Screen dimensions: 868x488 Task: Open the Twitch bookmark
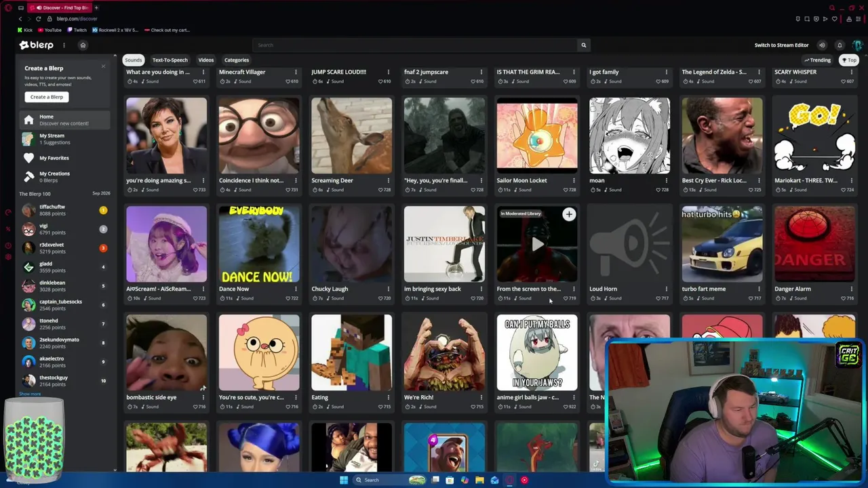[x=77, y=30]
